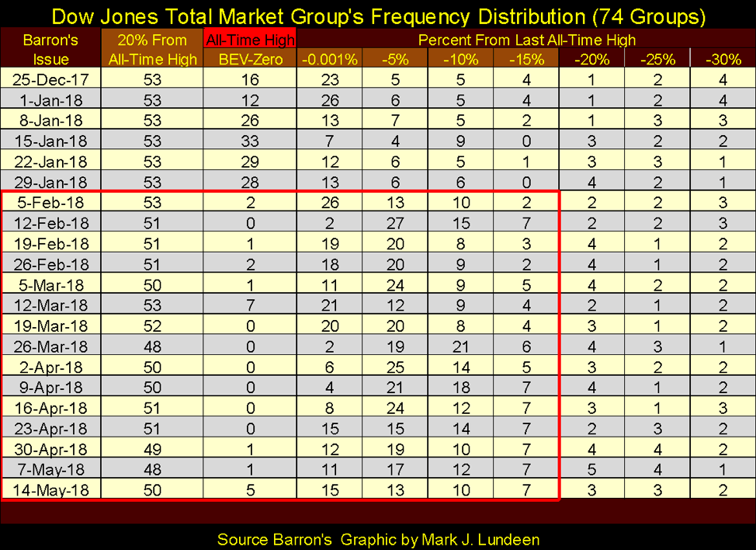The image size is (756, 550).
Task: Click the -0.001% value 21 in the 12-Mar-18 row
Action: coord(330,305)
